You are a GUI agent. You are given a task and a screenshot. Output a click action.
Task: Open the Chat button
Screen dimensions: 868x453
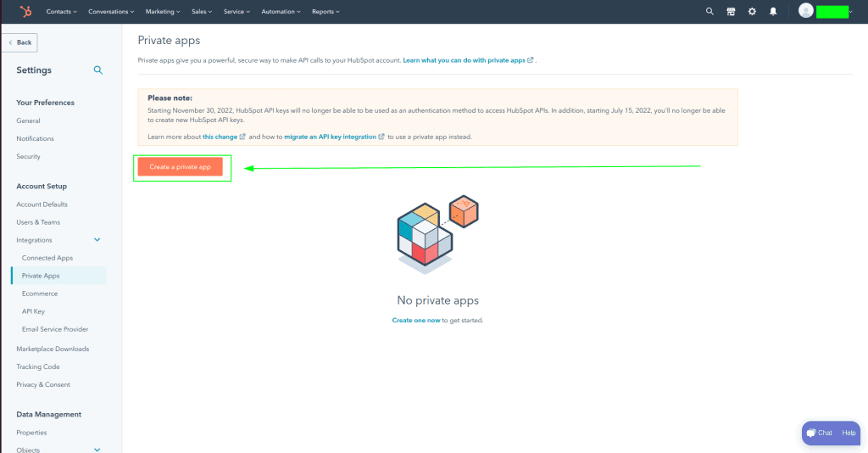click(820, 433)
